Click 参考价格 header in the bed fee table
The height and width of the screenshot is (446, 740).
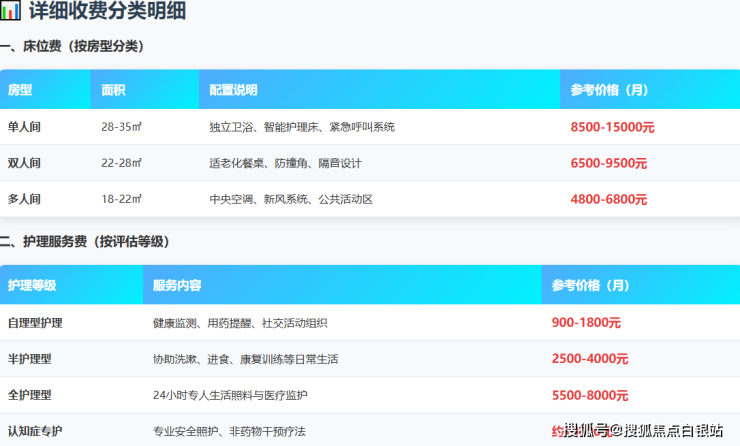click(x=609, y=90)
